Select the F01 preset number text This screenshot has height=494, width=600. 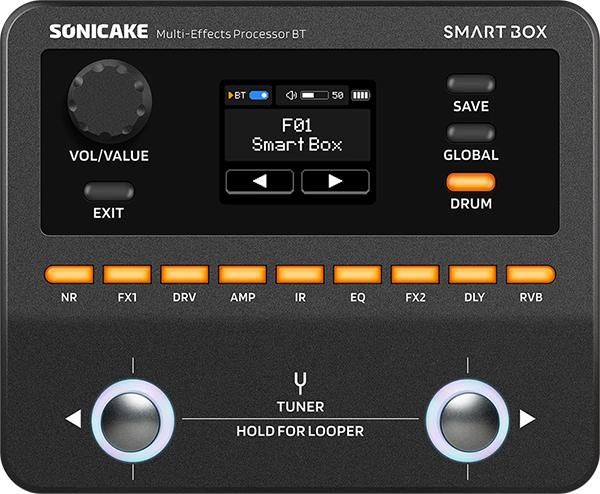pyautogui.click(x=297, y=125)
